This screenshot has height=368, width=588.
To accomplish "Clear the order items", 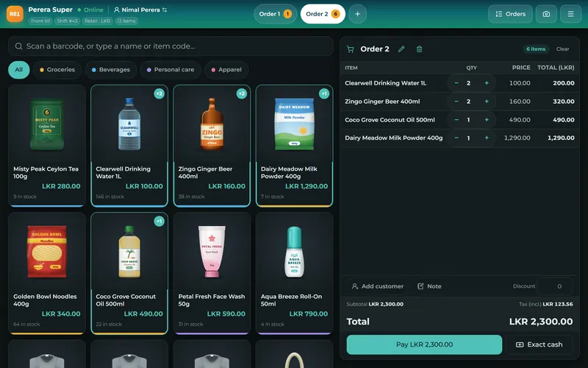I will point(562,49).
